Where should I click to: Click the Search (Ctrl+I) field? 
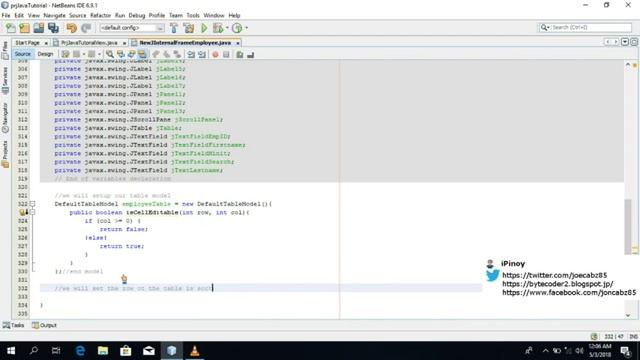pos(590,27)
